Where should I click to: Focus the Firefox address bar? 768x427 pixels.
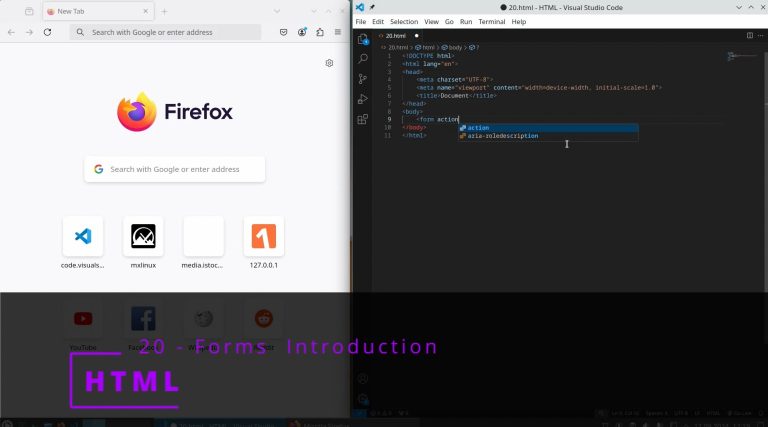coord(166,32)
